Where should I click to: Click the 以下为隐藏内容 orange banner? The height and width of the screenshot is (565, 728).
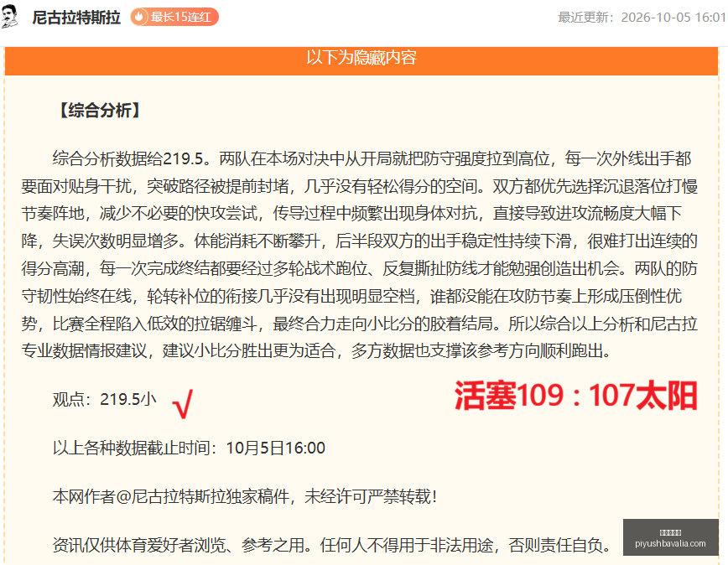tap(361, 60)
